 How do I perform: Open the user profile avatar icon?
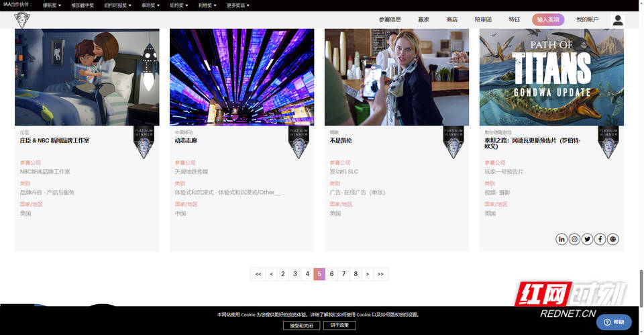(618, 20)
